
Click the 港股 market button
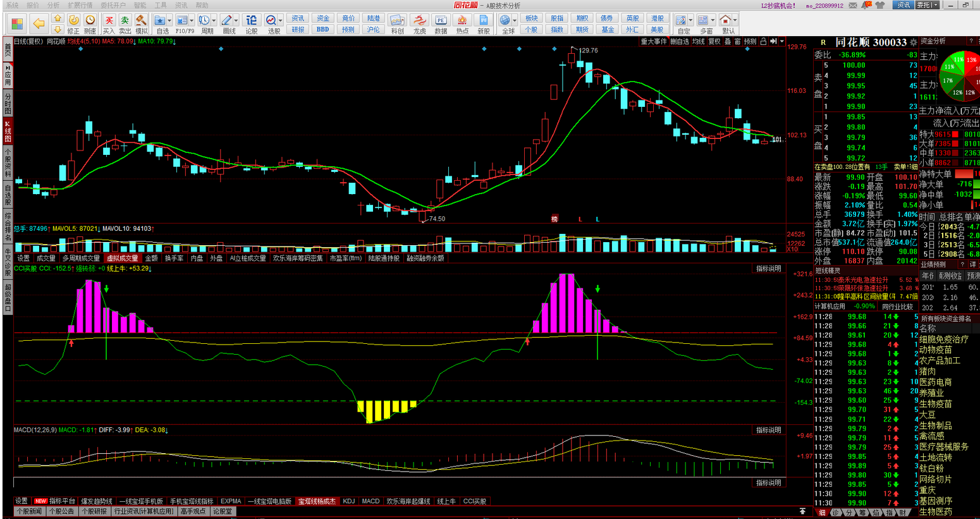pyautogui.click(x=658, y=18)
